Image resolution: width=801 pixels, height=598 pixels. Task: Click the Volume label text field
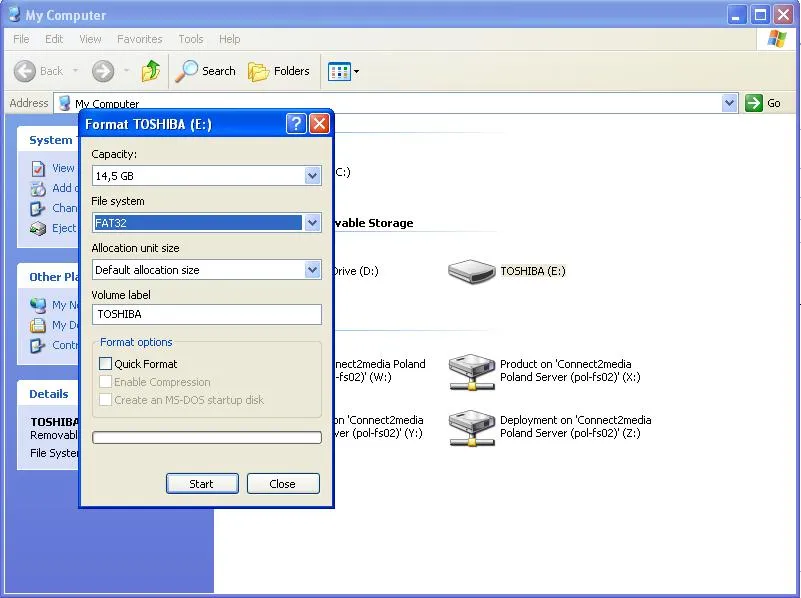pyautogui.click(x=207, y=314)
